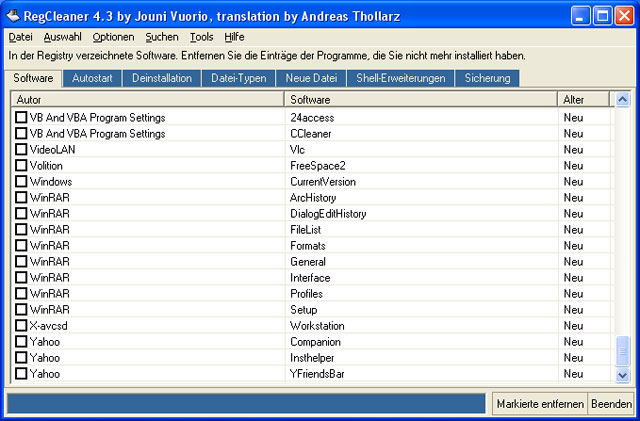Select the X-avcsd Workstation checkbox
The height and width of the screenshot is (421, 640).
click(21, 326)
